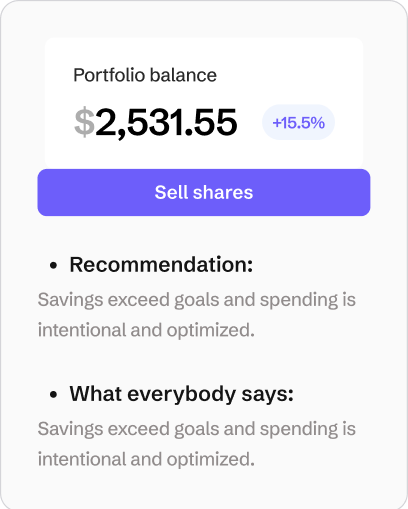Viewport: 408px width, 509px height.
Task: Click the Portfolio balance label
Action: point(145,75)
